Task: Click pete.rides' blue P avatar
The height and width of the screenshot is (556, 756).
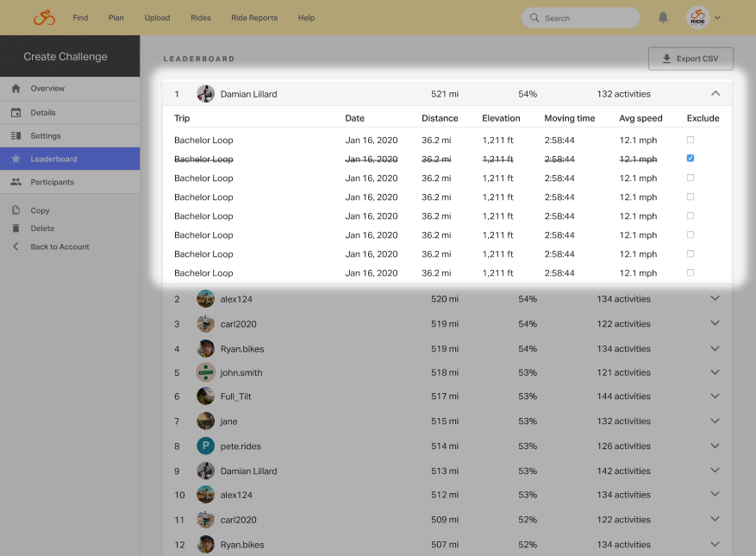Action: click(205, 446)
